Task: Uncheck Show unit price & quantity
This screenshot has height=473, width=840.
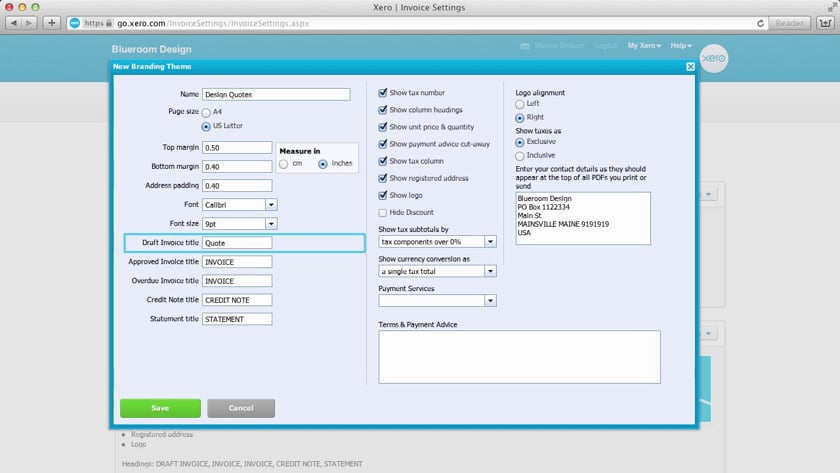Action: coord(382,127)
